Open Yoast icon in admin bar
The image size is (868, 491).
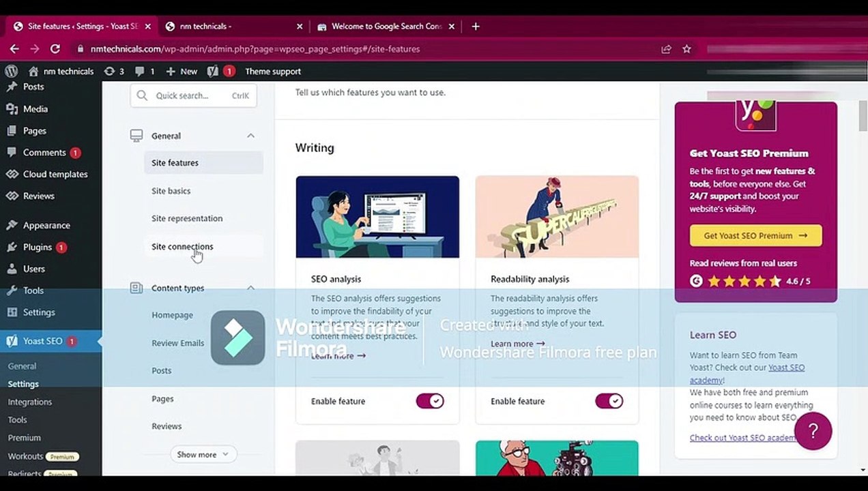[213, 71]
